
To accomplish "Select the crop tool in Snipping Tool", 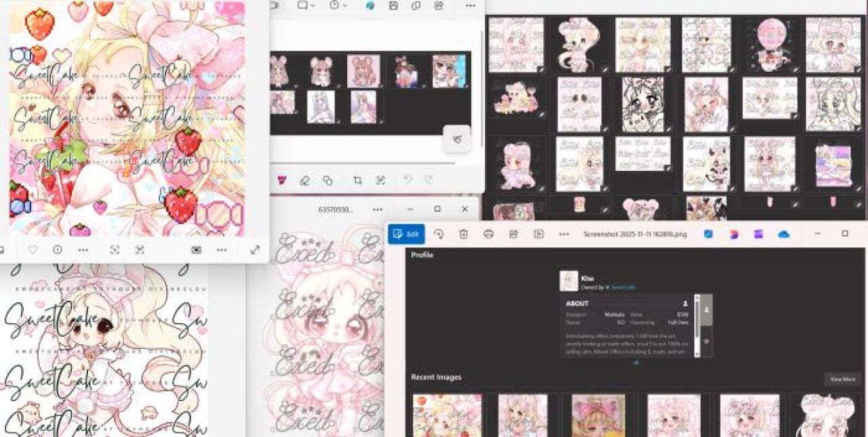I will click(x=357, y=180).
